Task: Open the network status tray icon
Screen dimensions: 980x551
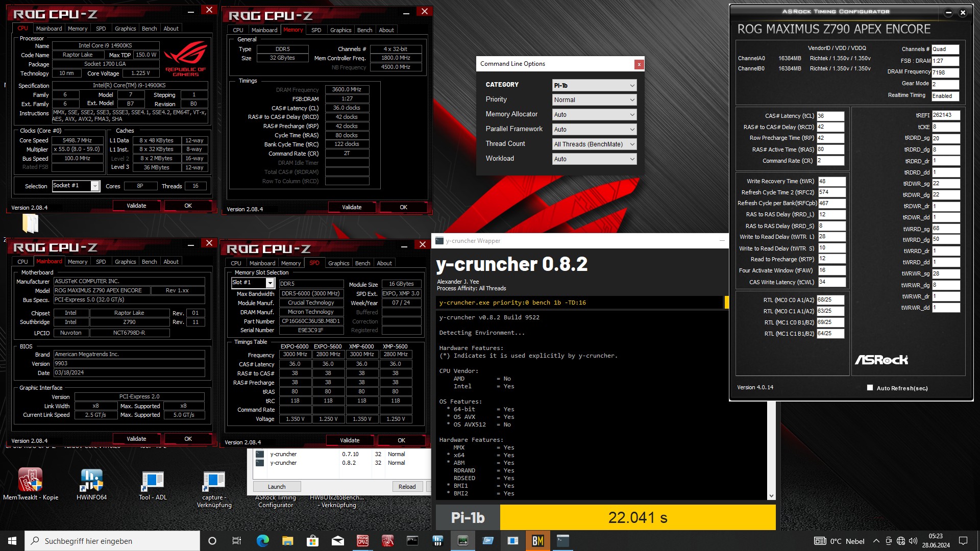Action: 901,541
